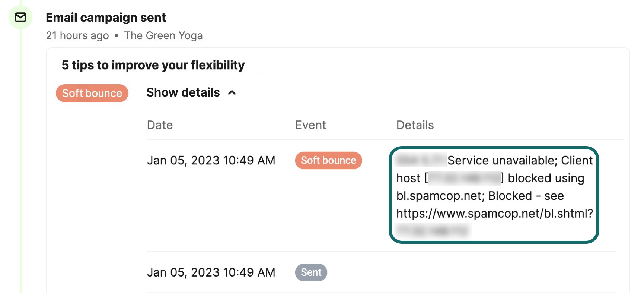Click The Green Yoga sender name
This screenshot has height=293, width=644.
163,35
